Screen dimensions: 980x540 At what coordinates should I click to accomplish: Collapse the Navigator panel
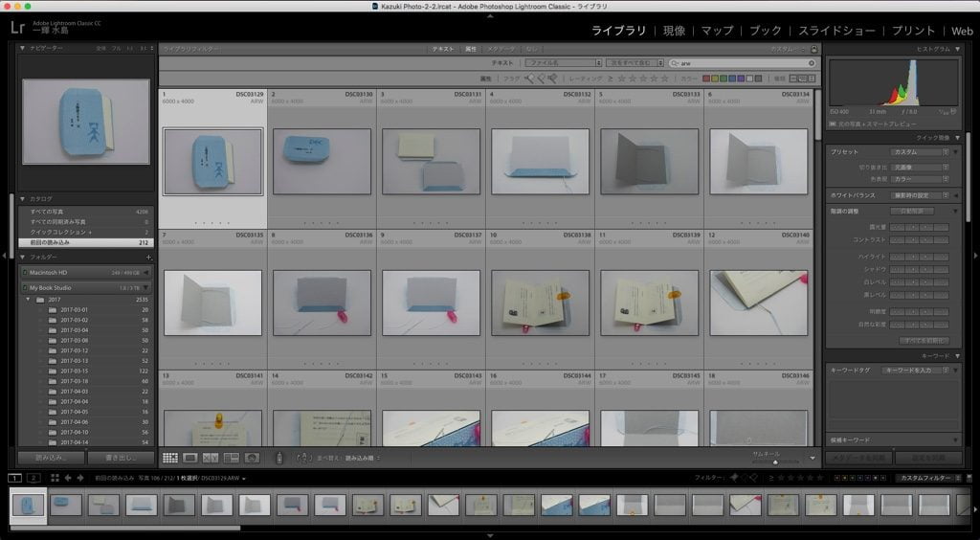click(23, 48)
